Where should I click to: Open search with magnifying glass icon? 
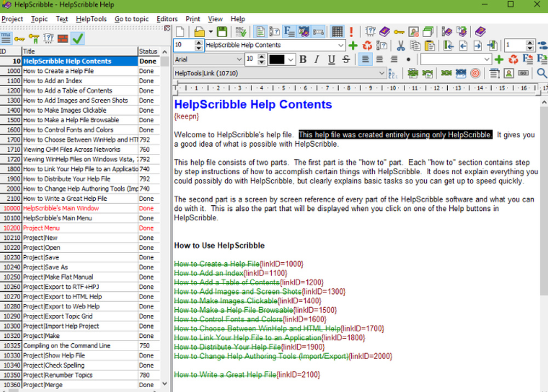coord(542,73)
